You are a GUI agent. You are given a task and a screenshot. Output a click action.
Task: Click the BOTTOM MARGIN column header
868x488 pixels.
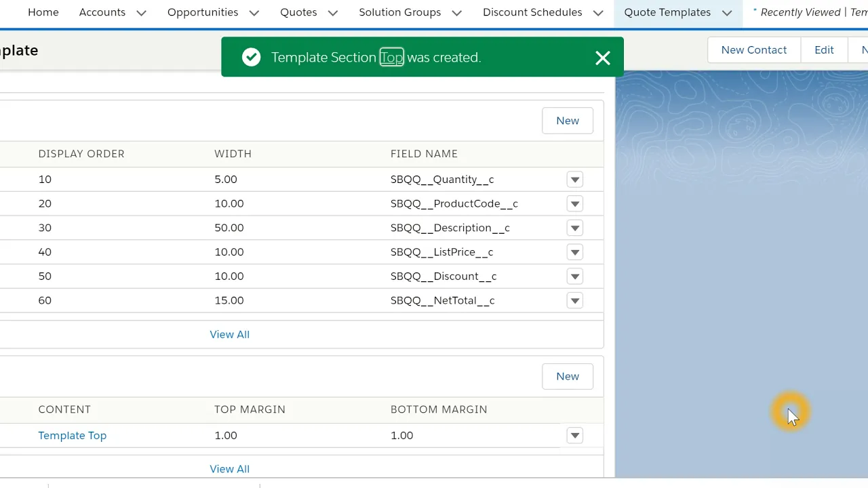(x=439, y=409)
